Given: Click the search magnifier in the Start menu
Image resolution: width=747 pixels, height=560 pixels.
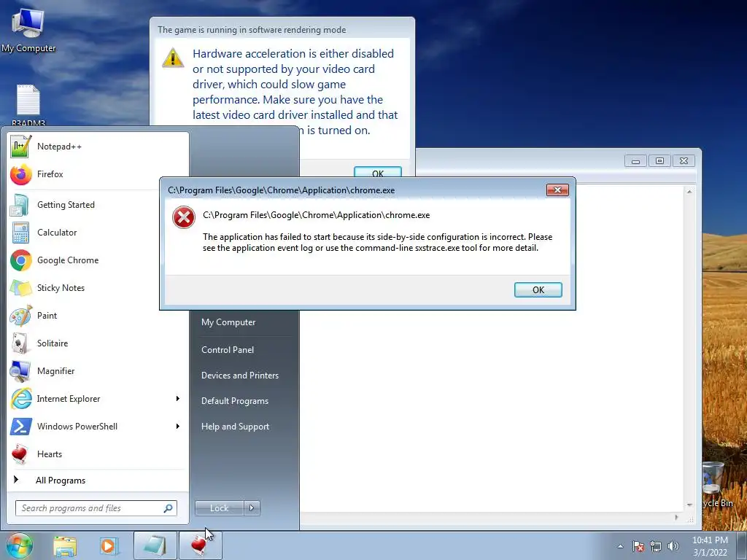Looking at the screenshot, I should (x=169, y=508).
